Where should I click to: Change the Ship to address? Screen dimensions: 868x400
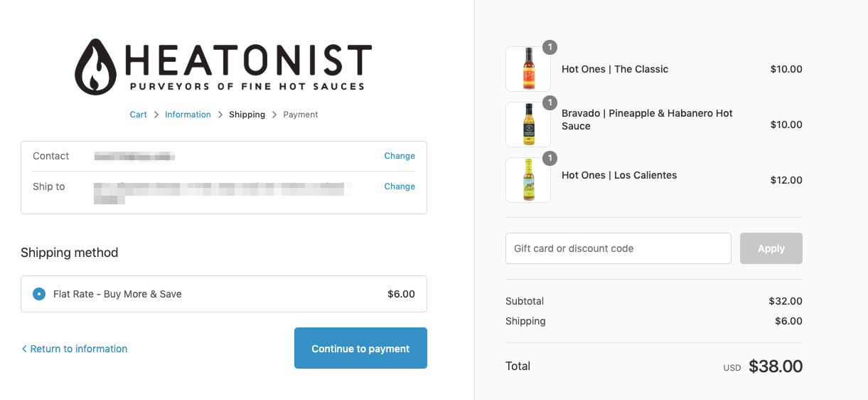(x=400, y=186)
